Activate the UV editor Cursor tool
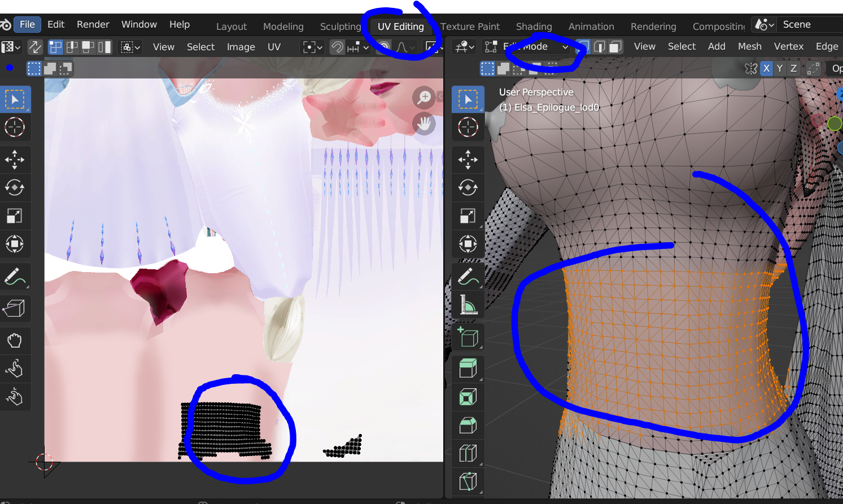Viewport: 843px width, 504px height. (x=15, y=127)
